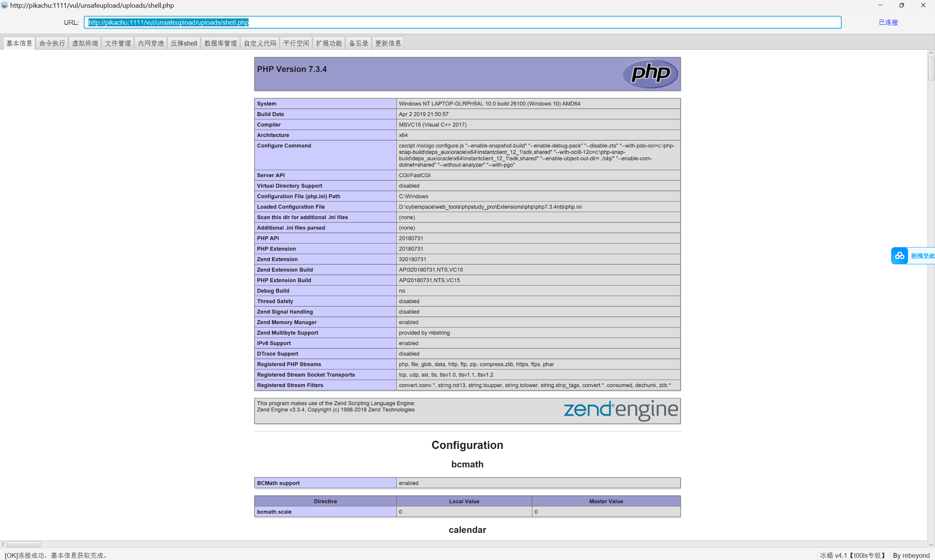The width and height of the screenshot is (935, 560).
Task: Select the 内网穿透 tab
Action: [150, 43]
